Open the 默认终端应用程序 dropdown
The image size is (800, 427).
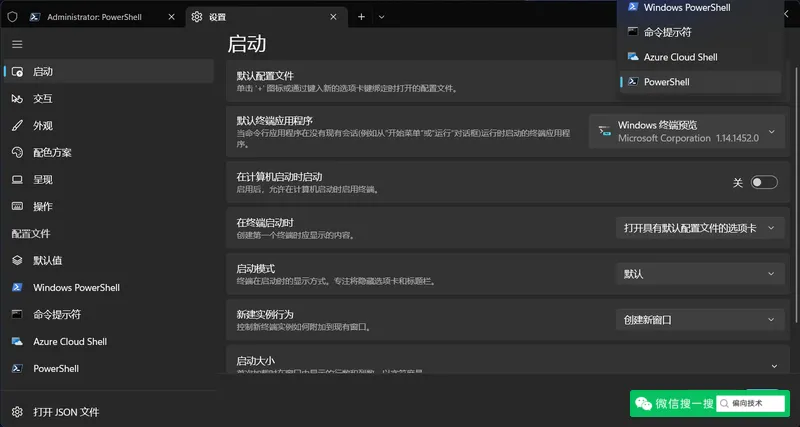[x=687, y=132]
